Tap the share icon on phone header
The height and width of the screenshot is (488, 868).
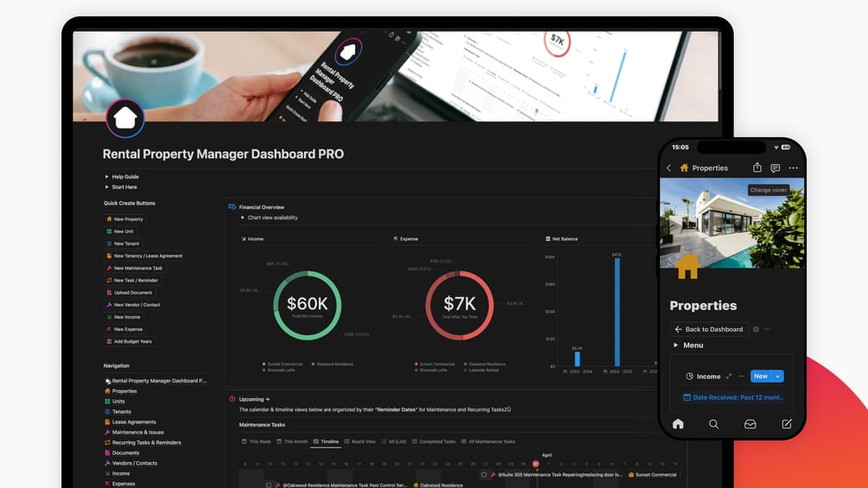(757, 167)
